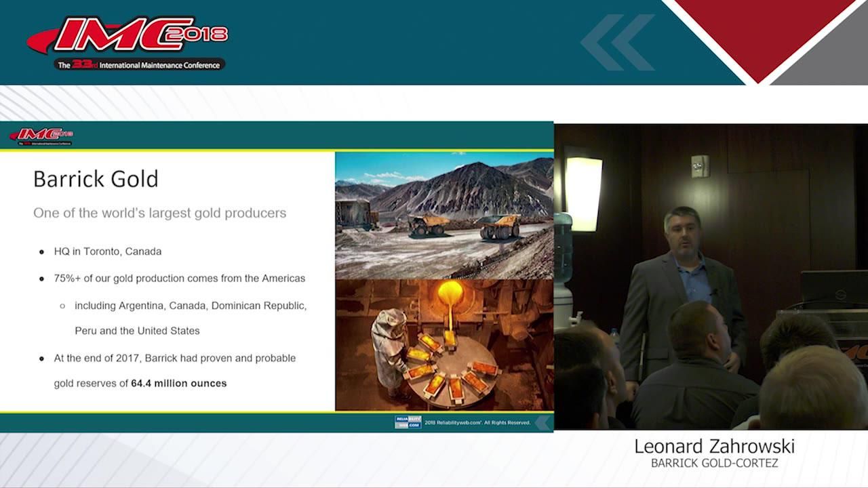The image size is (868, 488).
Task: Click the open circle beside including Argentina, Canada
Action: click(x=64, y=305)
